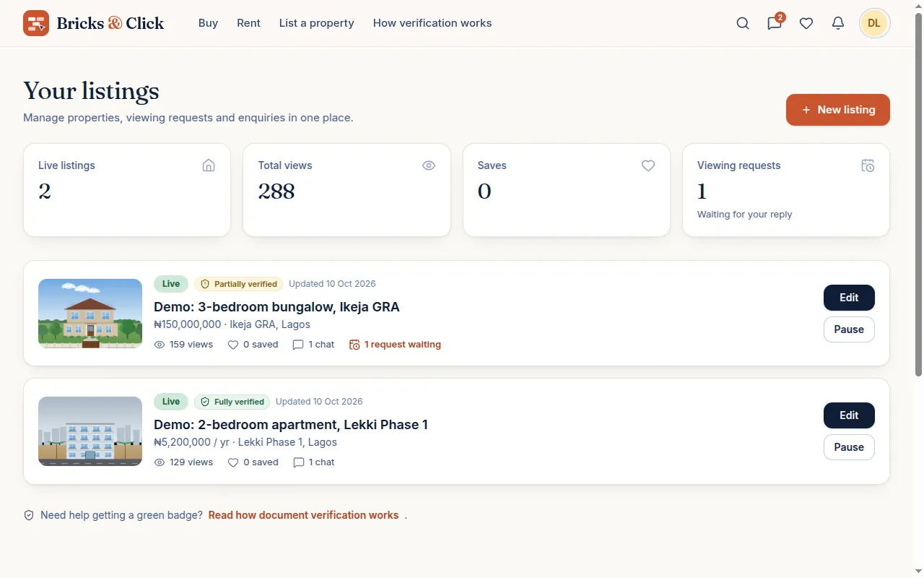Pause the Lekki Phase 1 apartment listing
This screenshot has height=578, width=924.
pos(849,447)
